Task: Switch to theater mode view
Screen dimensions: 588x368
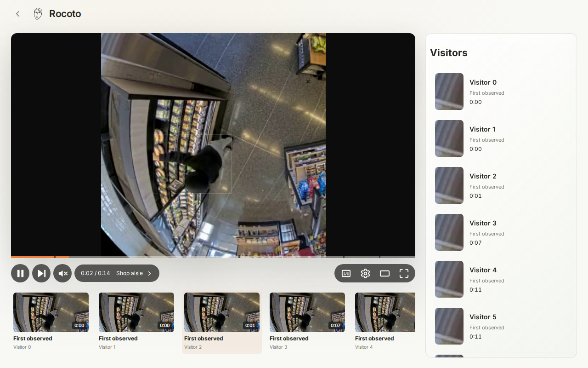Action: (x=384, y=273)
